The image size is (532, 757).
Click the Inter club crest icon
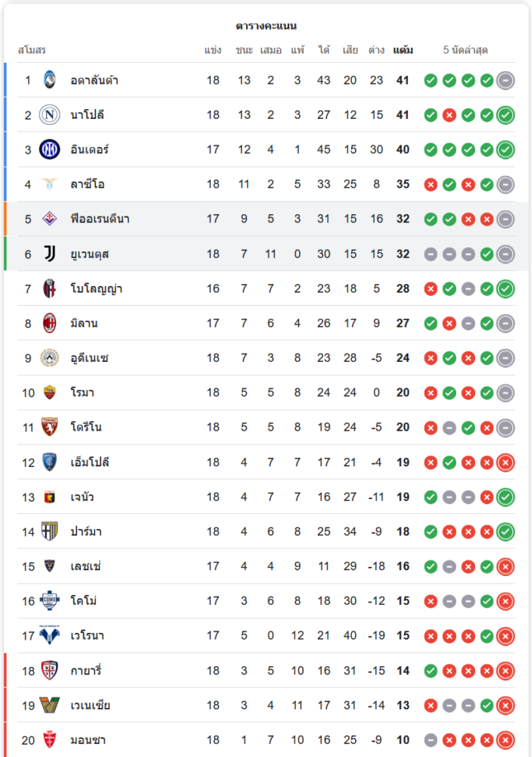pos(49,150)
